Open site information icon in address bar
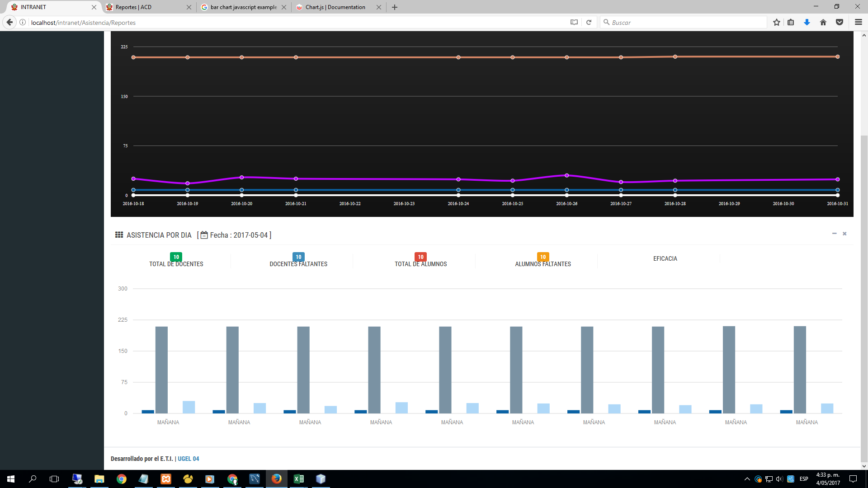Screen dimensions: 868x488 23,22
